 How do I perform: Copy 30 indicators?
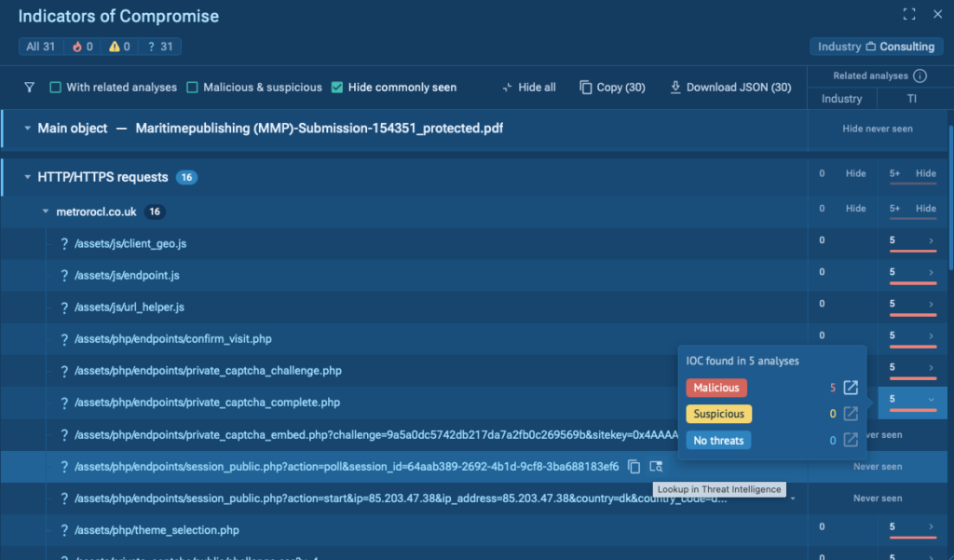click(612, 87)
